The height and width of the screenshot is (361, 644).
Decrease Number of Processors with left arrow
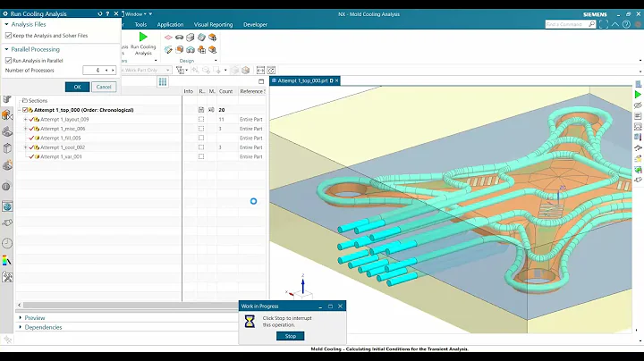[106, 71]
